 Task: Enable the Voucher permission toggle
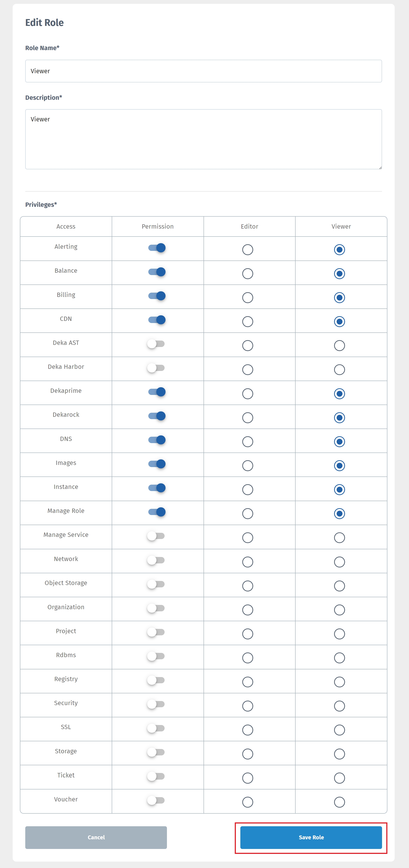[x=156, y=800]
